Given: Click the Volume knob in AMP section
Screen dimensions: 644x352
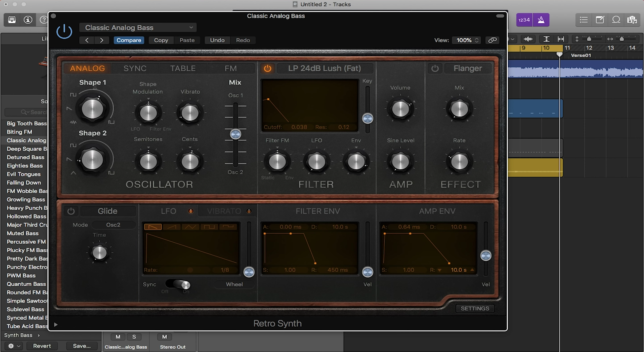Looking at the screenshot, I should point(400,109).
